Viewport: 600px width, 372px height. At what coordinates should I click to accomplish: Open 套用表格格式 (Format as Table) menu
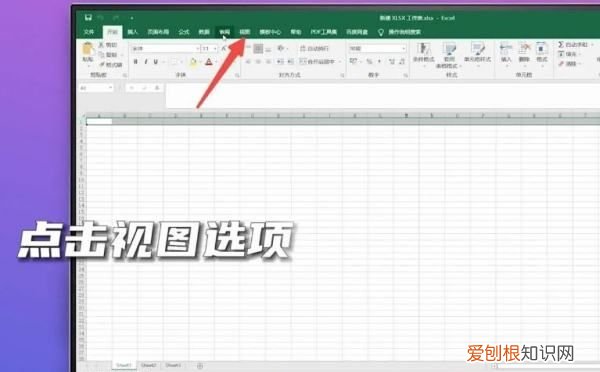click(449, 55)
